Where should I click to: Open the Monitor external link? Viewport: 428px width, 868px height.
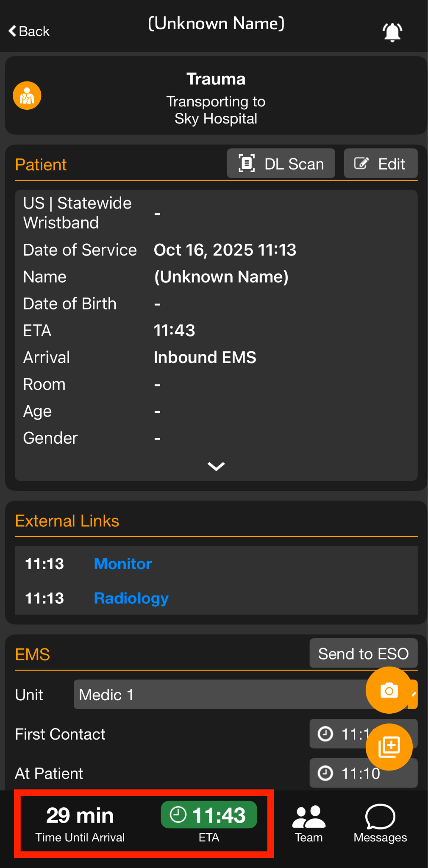click(122, 564)
